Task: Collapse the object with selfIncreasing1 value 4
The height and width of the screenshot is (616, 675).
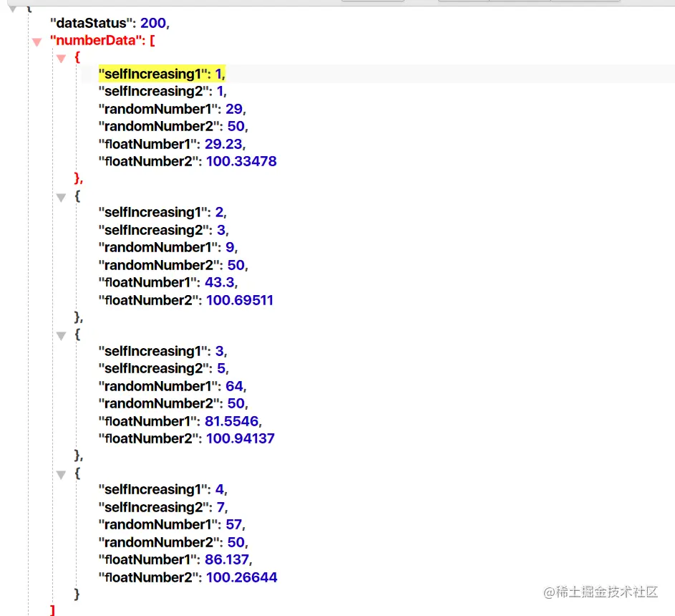Action: (x=61, y=475)
